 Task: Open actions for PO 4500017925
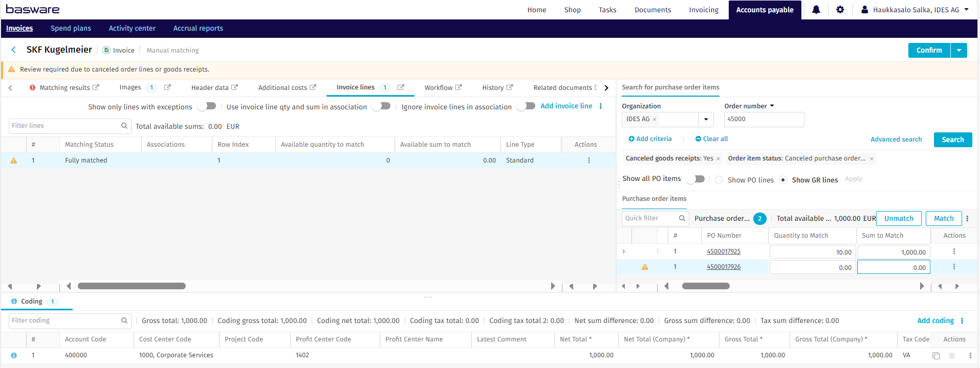click(x=954, y=251)
